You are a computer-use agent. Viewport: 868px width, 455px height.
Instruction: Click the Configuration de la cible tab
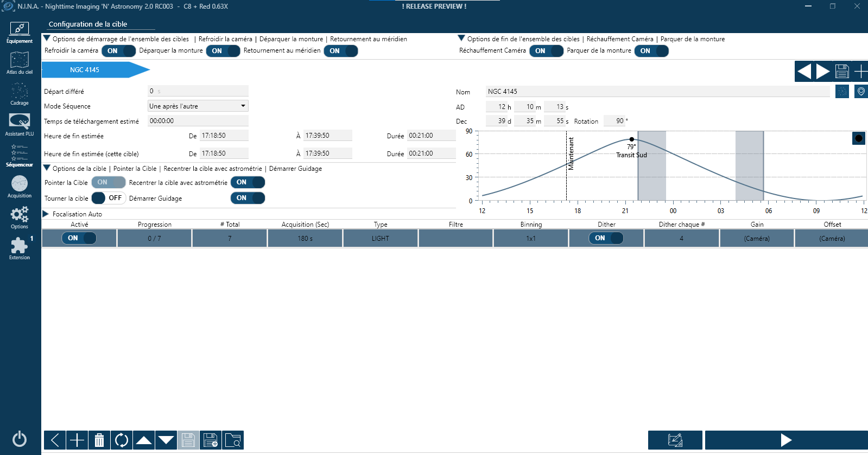[88, 24]
